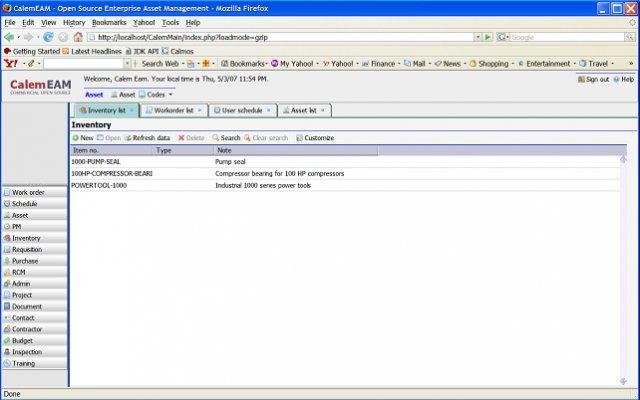
Task: Click the Training sidebar icon
Action: click(7, 363)
